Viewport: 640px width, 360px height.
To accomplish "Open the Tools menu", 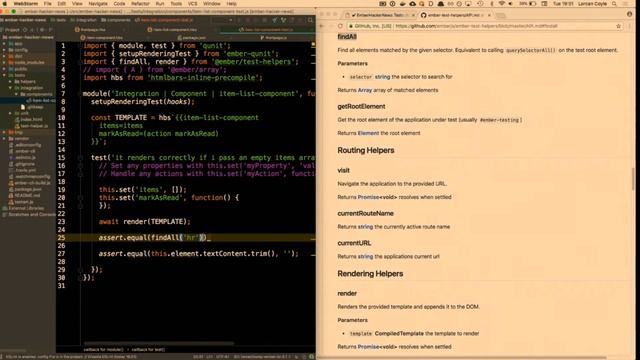I will click(x=176, y=4).
